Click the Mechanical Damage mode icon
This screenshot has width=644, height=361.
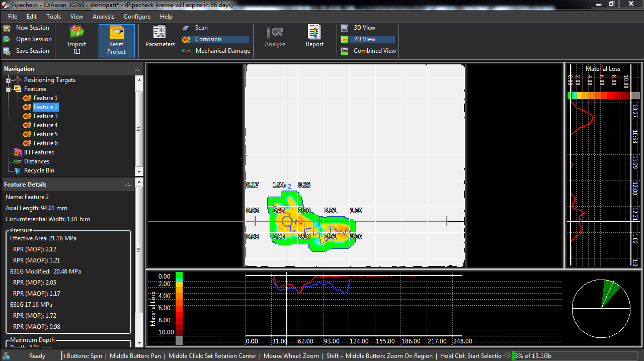(x=187, y=51)
